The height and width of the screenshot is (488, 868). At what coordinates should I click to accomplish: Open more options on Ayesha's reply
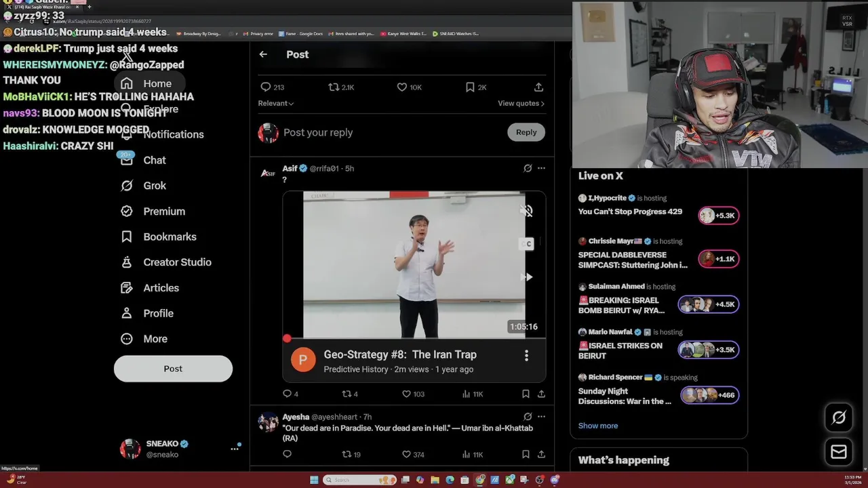coord(541,416)
